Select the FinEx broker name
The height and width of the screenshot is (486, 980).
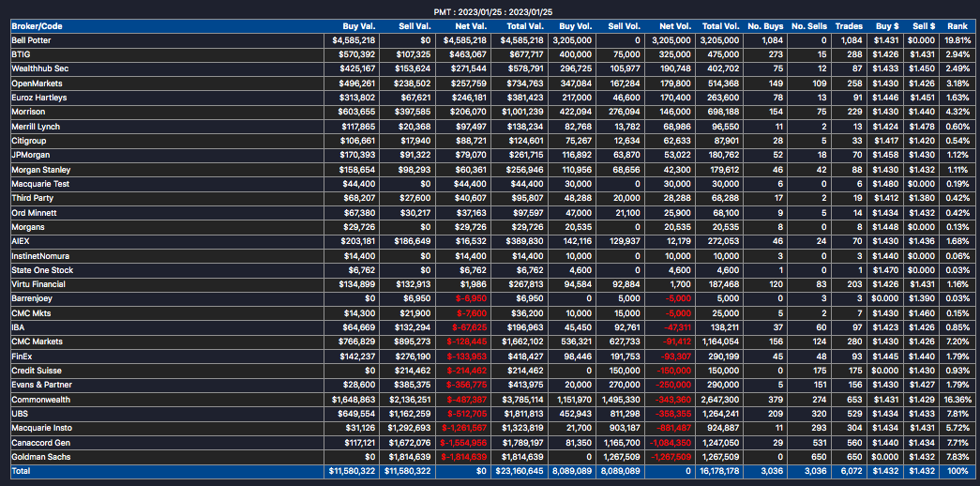pyautogui.click(x=22, y=357)
